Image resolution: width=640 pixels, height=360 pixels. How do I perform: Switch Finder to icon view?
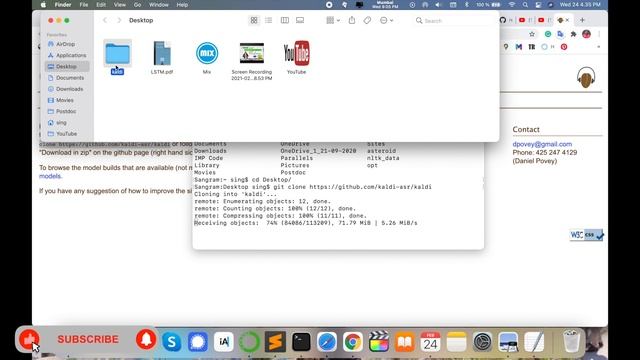[254, 20]
